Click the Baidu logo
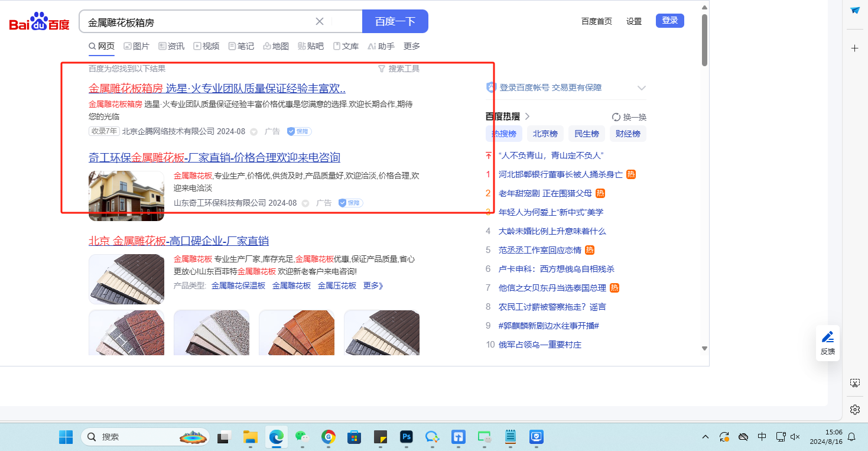This screenshot has width=868, height=451. click(x=40, y=22)
